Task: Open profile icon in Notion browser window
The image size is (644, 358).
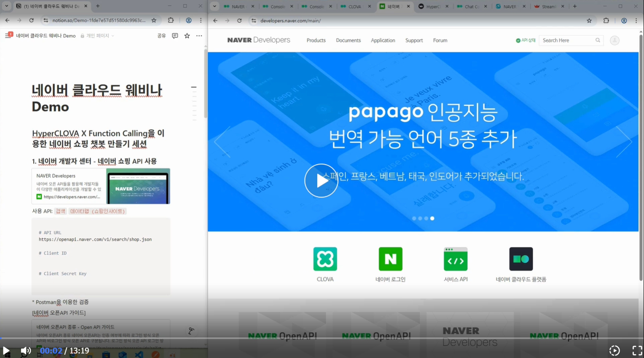Action: 189,20
